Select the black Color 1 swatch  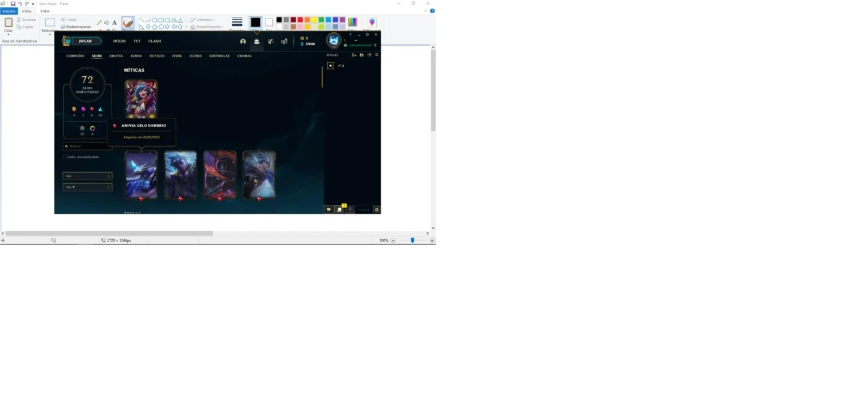255,23
